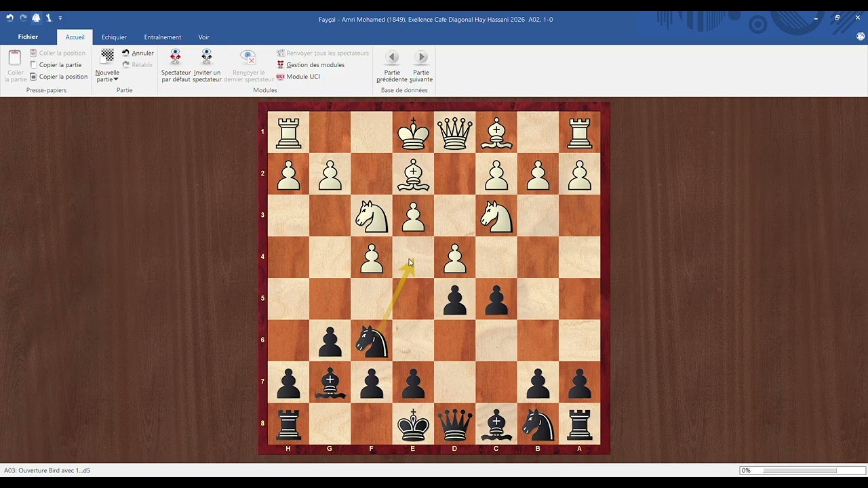Click the white pawn on E3

coord(413,216)
